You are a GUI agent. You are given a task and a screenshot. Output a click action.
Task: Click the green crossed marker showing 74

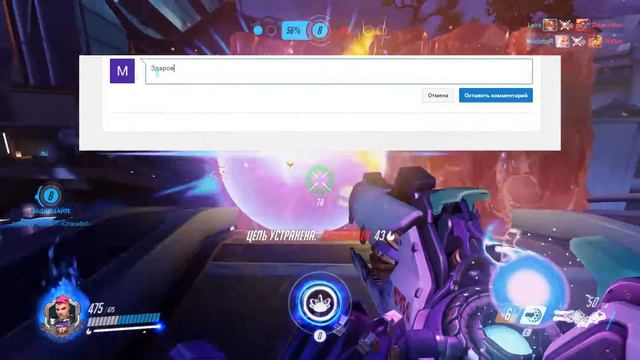click(320, 180)
